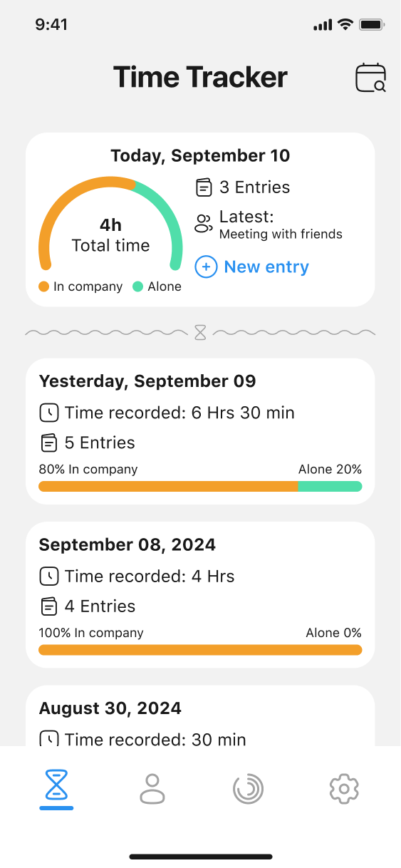Click the clock icon in September 08 card

coord(48,577)
